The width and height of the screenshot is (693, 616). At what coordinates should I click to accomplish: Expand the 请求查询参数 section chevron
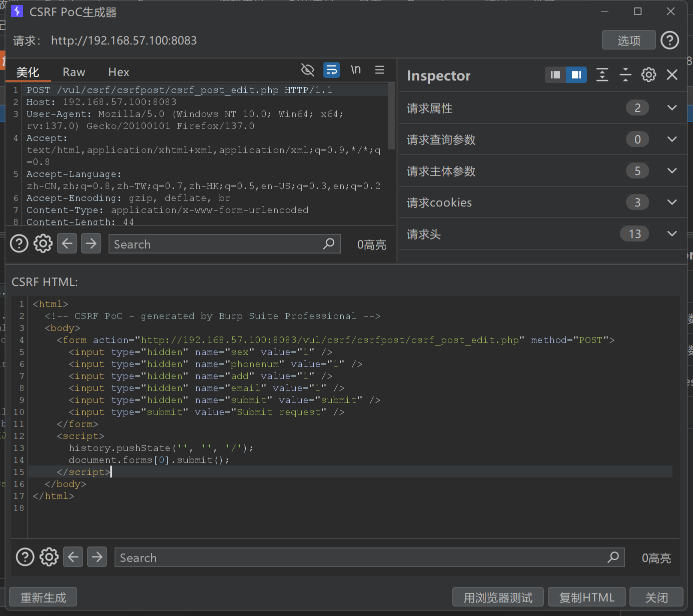coord(672,139)
